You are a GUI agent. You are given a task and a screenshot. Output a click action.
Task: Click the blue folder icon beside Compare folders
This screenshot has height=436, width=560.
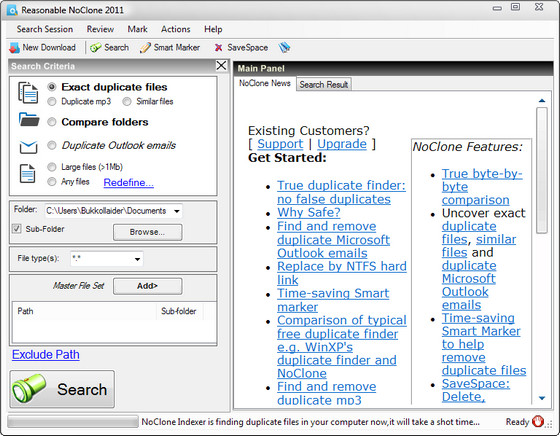click(x=29, y=120)
